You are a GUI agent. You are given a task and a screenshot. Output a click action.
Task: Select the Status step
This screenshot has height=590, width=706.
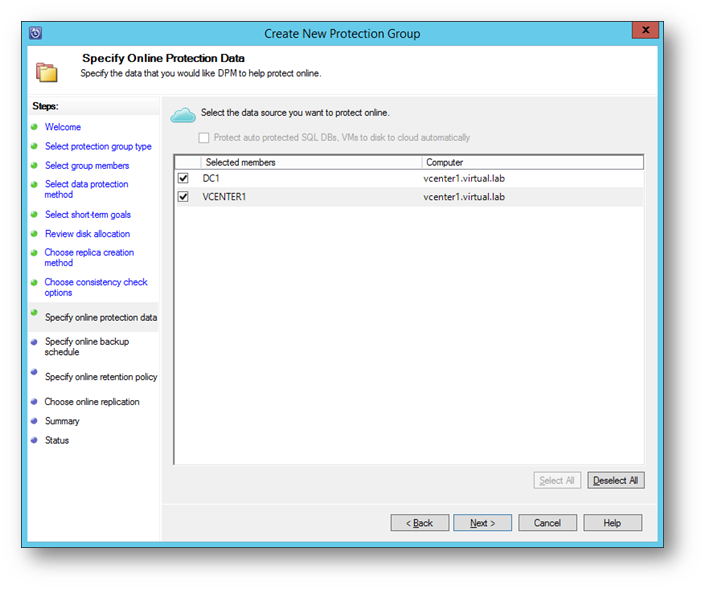click(x=57, y=440)
